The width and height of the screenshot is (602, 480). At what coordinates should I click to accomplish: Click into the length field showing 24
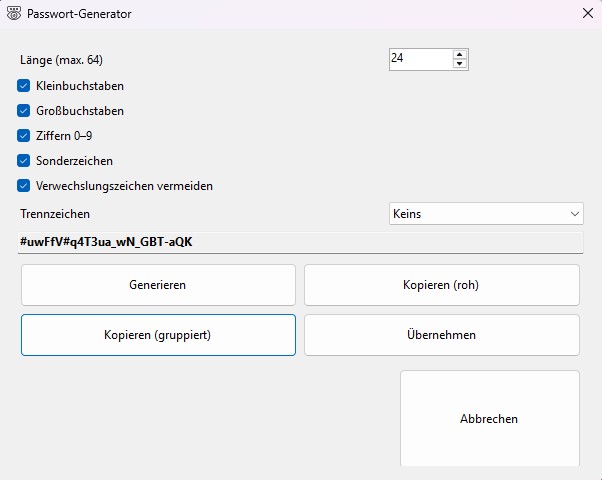coord(420,59)
